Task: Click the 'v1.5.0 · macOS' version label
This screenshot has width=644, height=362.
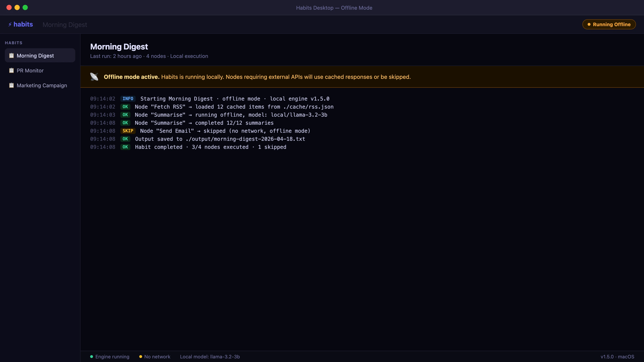Action: 617,357
